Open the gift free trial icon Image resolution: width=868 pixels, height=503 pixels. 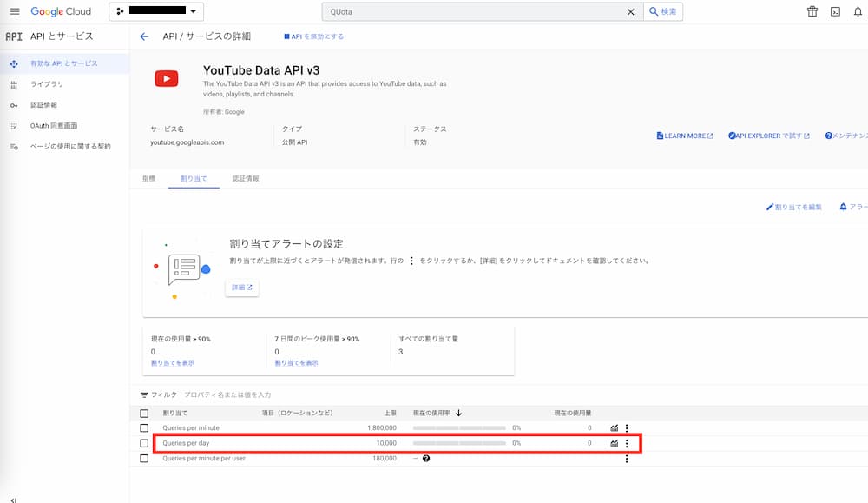click(x=812, y=11)
